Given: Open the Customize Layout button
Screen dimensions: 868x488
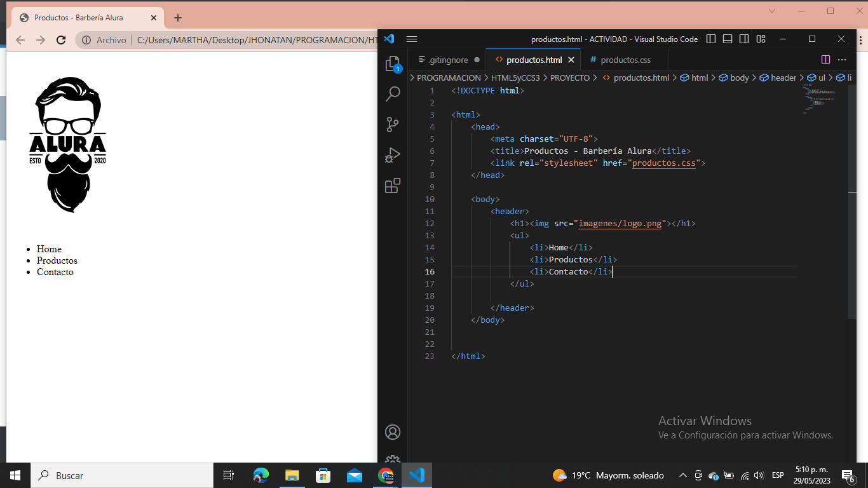Looking at the screenshot, I should click(x=761, y=39).
